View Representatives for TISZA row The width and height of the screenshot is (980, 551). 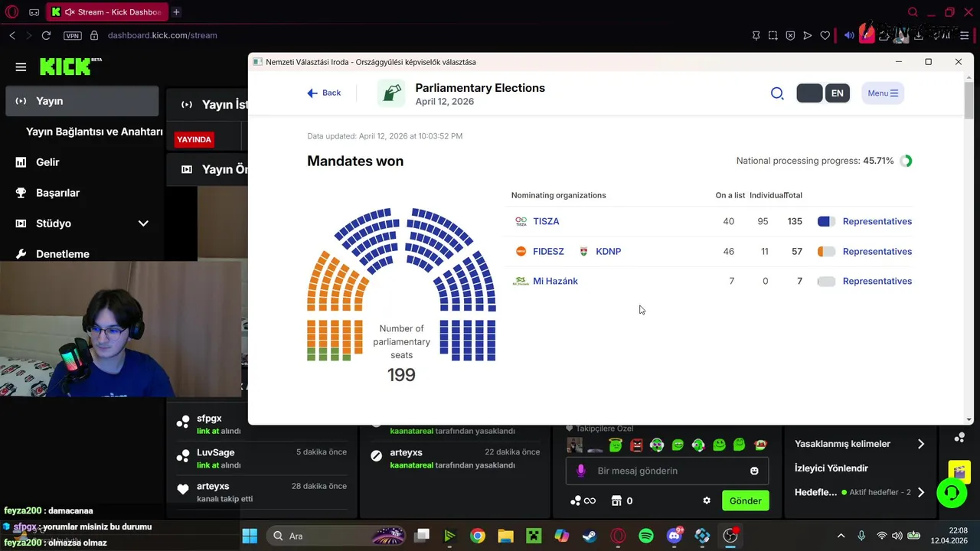click(877, 221)
